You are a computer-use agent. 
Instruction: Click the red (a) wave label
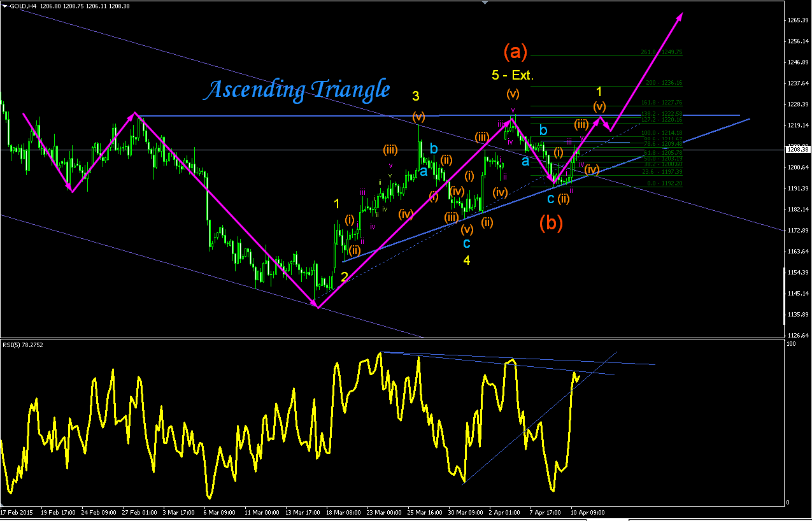coord(515,50)
